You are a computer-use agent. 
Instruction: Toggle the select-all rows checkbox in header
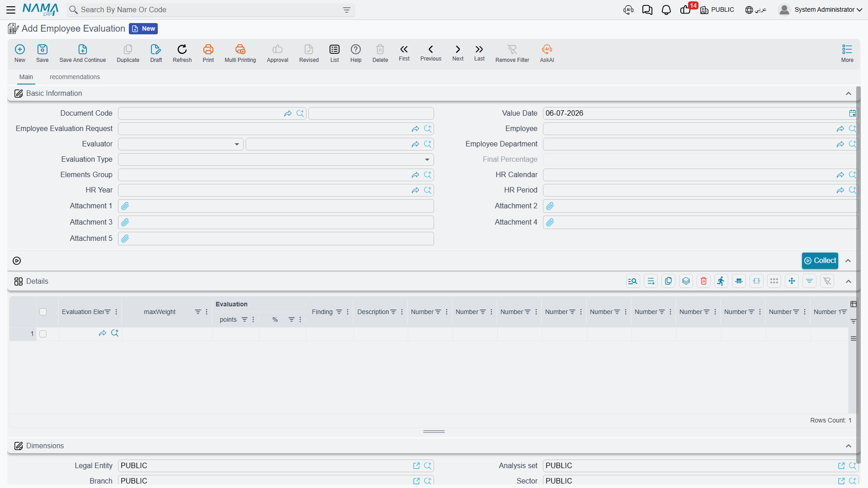coord(43,312)
